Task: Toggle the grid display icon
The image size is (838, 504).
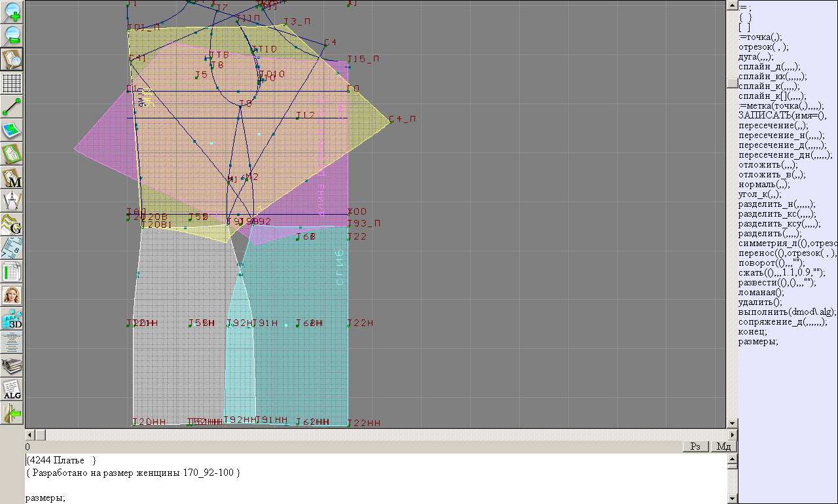Action: point(12,83)
